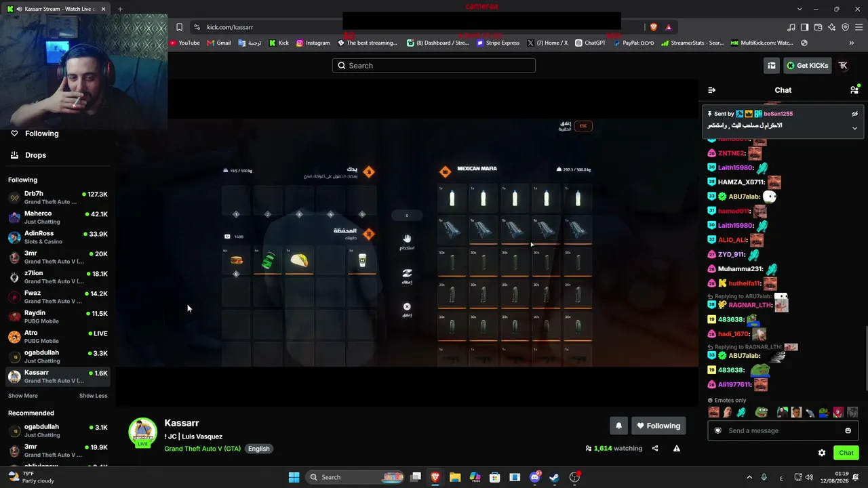Open the Brave Shields icon in address bar
Viewport: 868px width, 488px height.
tap(654, 27)
